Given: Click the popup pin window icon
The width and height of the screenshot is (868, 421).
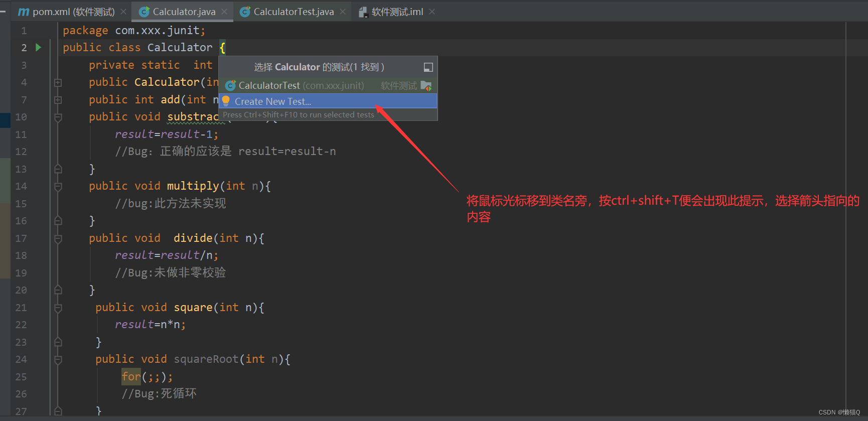Looking at the screenshot, I should tap(428, 67).
